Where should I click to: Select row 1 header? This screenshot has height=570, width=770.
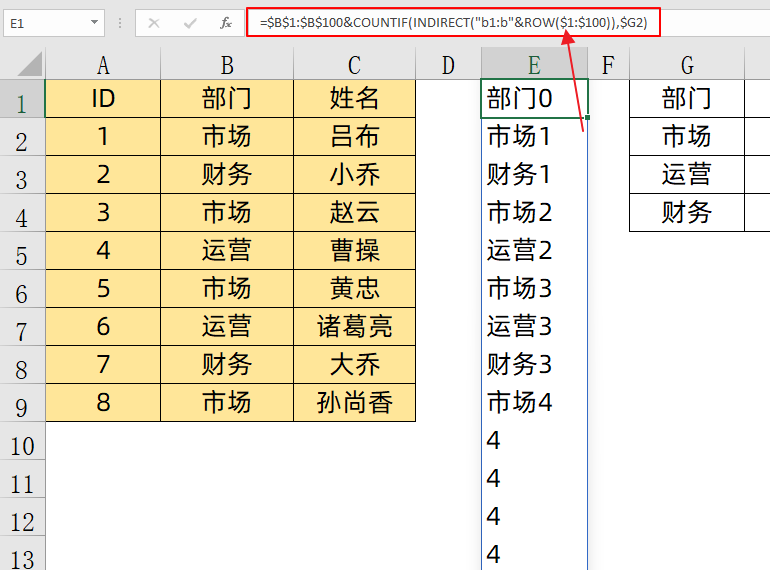click(x=22, y=99)
